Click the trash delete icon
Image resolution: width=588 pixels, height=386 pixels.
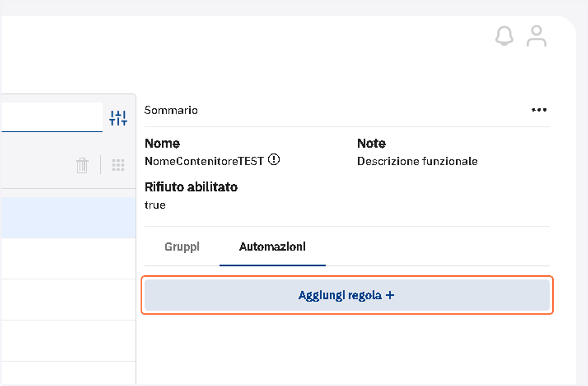[x=82, y=165]
